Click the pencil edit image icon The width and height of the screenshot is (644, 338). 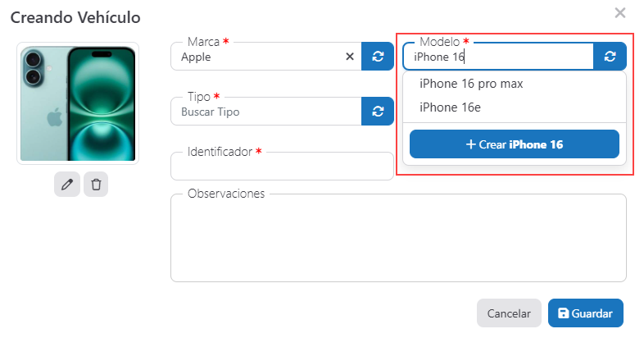pyautogui.click(x=67, y=185)
